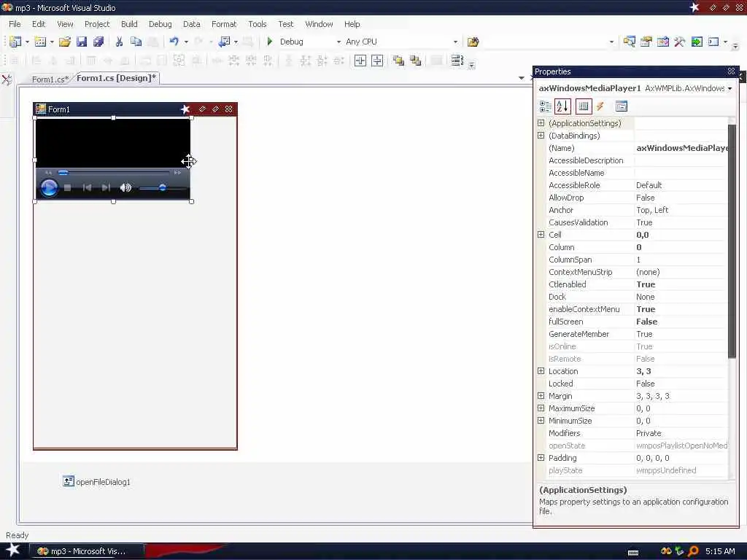Toggle Alphabetical sort in Properties panel
The width and height of the screenshot is (747, 560).
562,106
